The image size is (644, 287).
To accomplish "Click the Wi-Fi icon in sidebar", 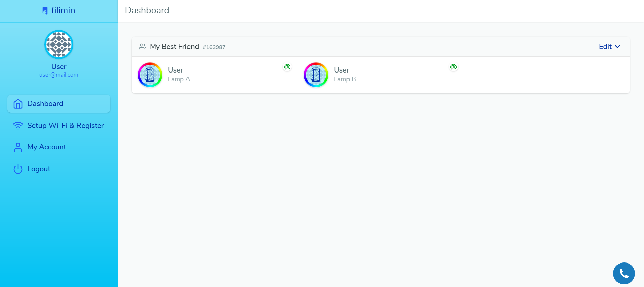I will click(18, 126).
